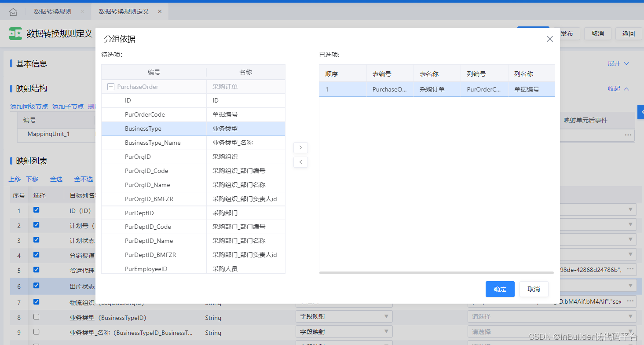Toggle checkbox for row 5 货运代理
644x345 pixels.
[x=37, y=270]
